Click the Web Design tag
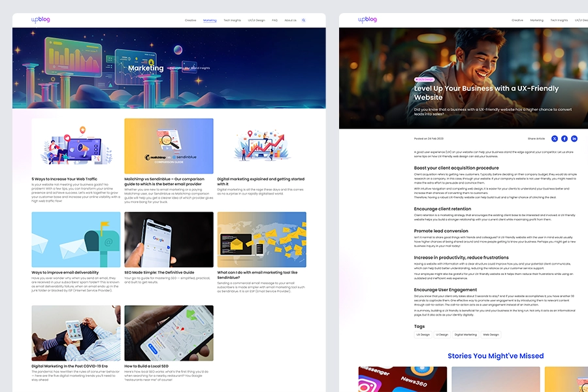Image resolution: width=588 pixels, height=392 pixels. click(x=491, y=335)
